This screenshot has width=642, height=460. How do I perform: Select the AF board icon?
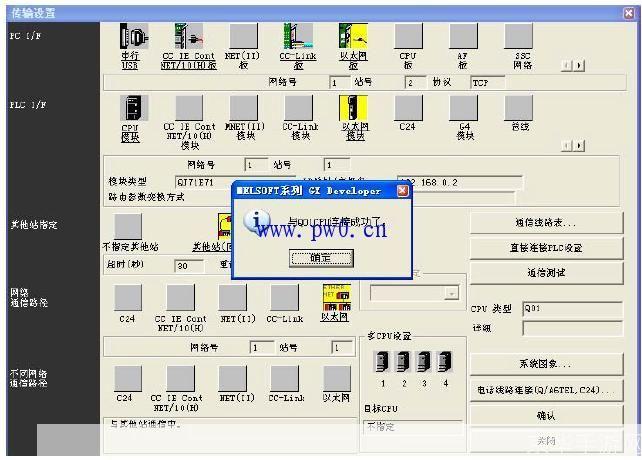[x=463, y=36]
